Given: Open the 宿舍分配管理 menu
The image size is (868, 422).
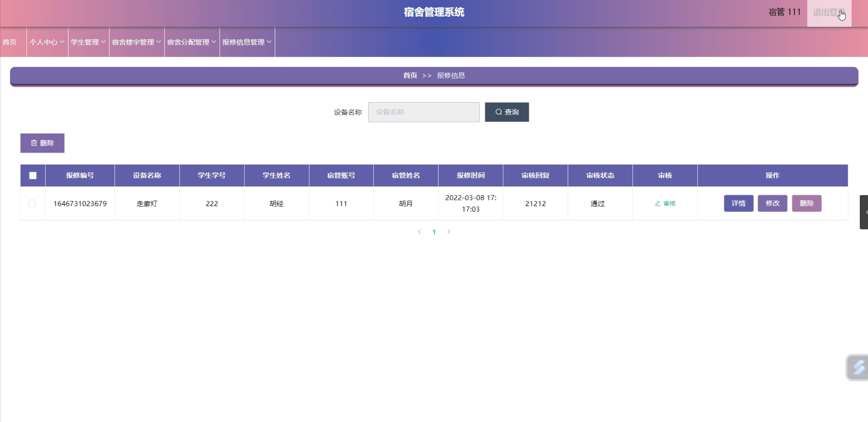Looking at the screenshot, I should 191,42.
